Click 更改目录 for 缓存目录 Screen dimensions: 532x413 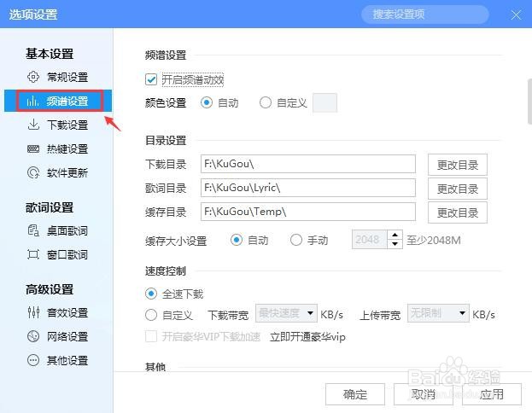[458, 212]
